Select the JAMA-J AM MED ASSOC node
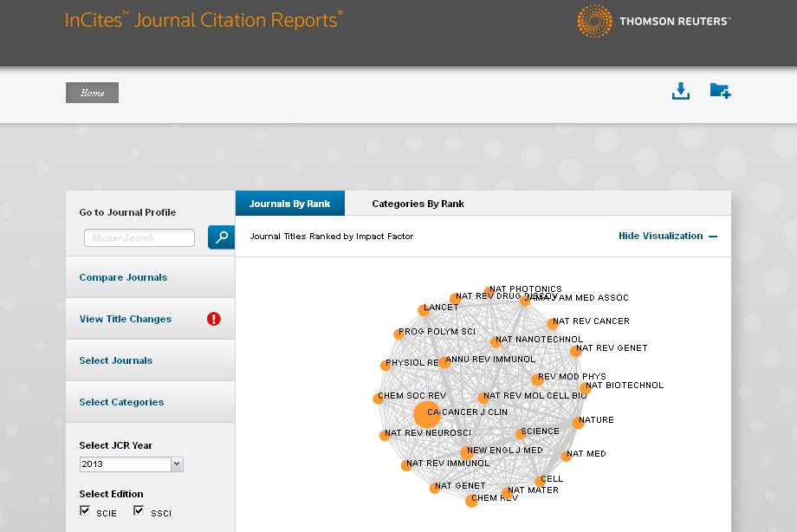This screenshot has height=532, width=797. click(x=525, y=301)
